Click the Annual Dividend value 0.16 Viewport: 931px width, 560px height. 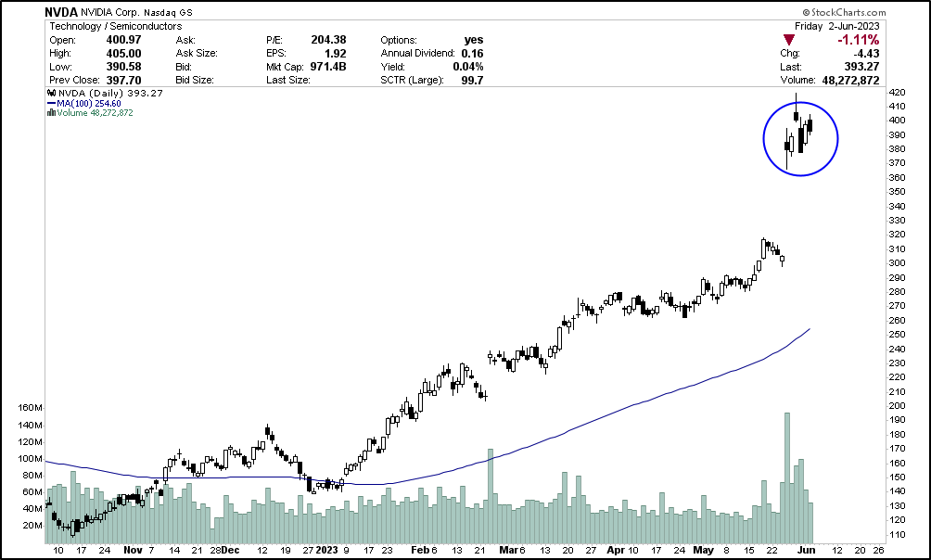pos(472,54)
